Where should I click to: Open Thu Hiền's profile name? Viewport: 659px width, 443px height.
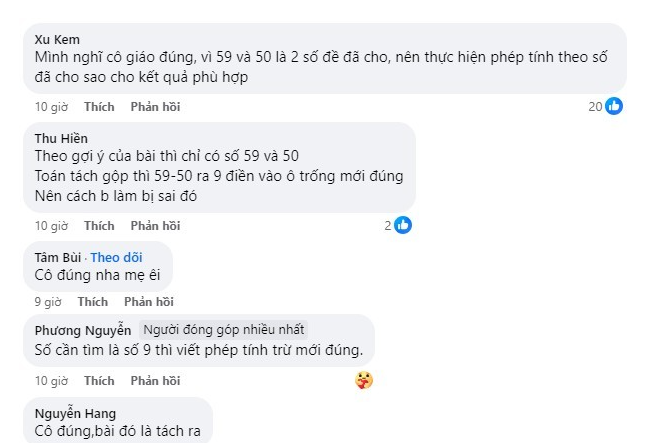pos(61,138)
